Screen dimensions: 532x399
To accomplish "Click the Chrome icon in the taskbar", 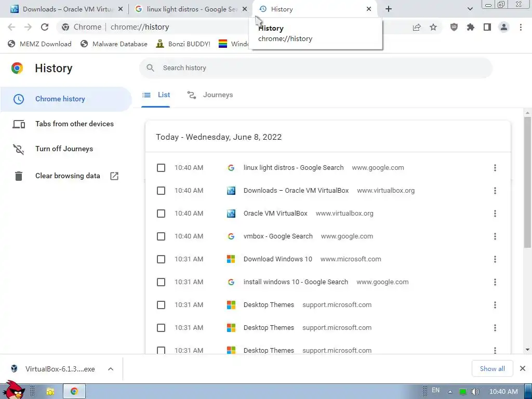I will pos(74,391).
